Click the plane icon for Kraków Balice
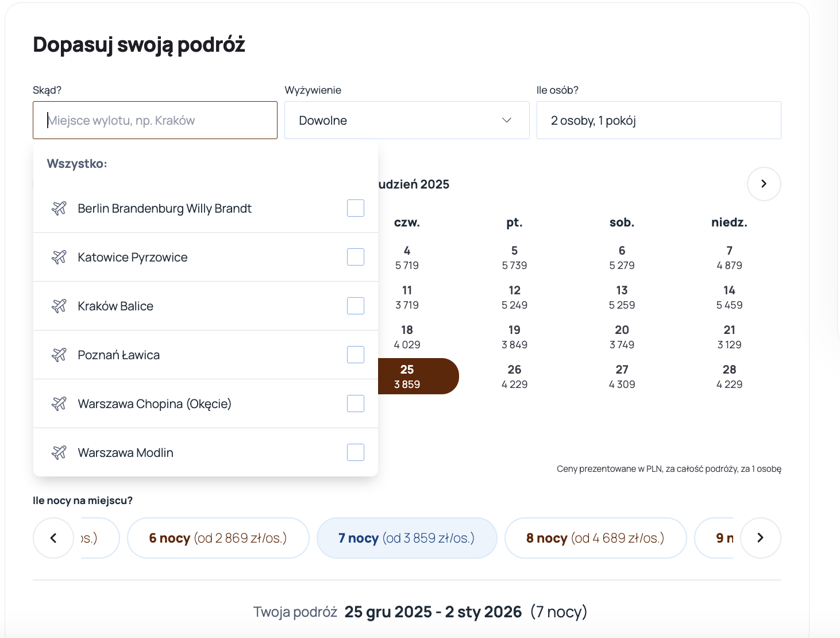 tap(59, 306)
